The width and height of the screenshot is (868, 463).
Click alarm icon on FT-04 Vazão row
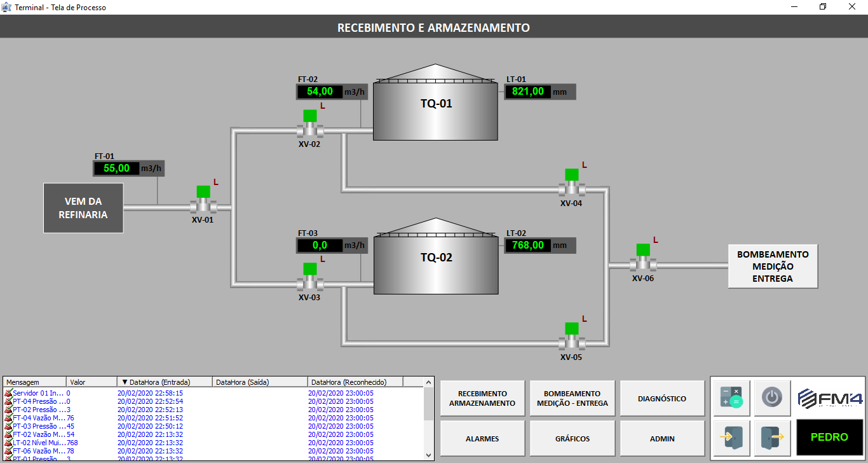(8, 418)
